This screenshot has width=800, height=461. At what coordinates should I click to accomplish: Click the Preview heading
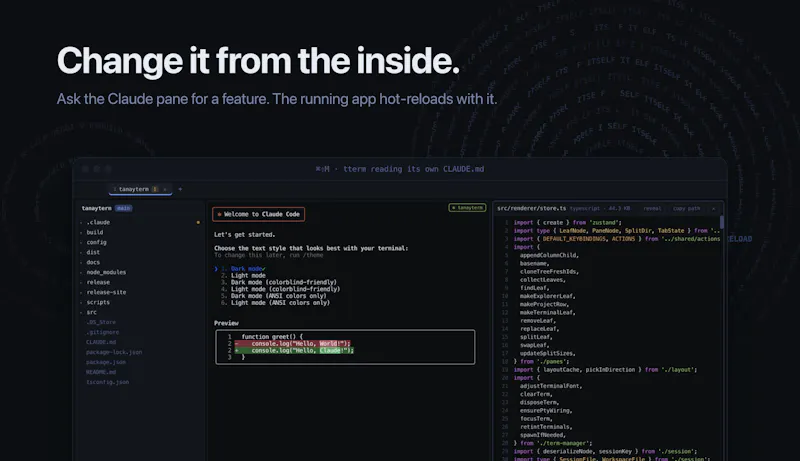point(226,323)
